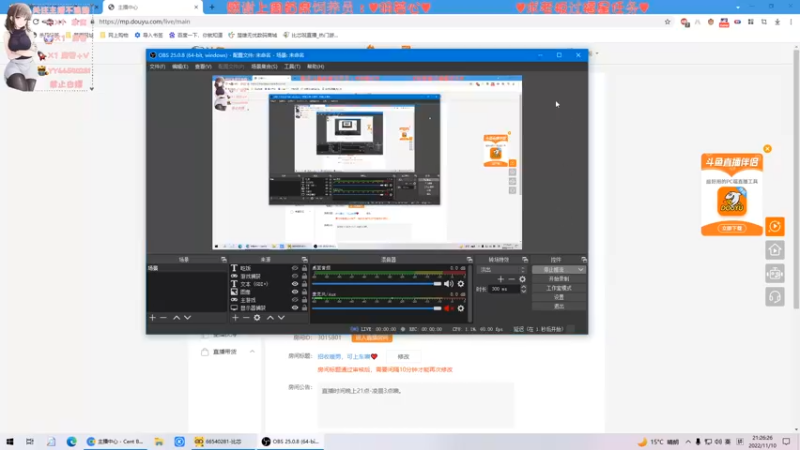Viewport: 800px width, 450px height.
Task: Pop out the 场景 scenes dock
Action: click(223, 260)
